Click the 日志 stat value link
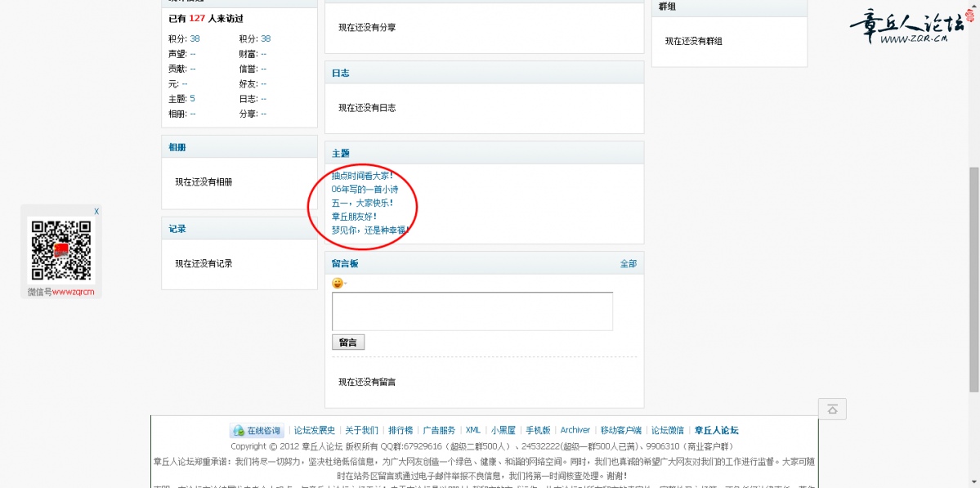 [x=264, y=99]
